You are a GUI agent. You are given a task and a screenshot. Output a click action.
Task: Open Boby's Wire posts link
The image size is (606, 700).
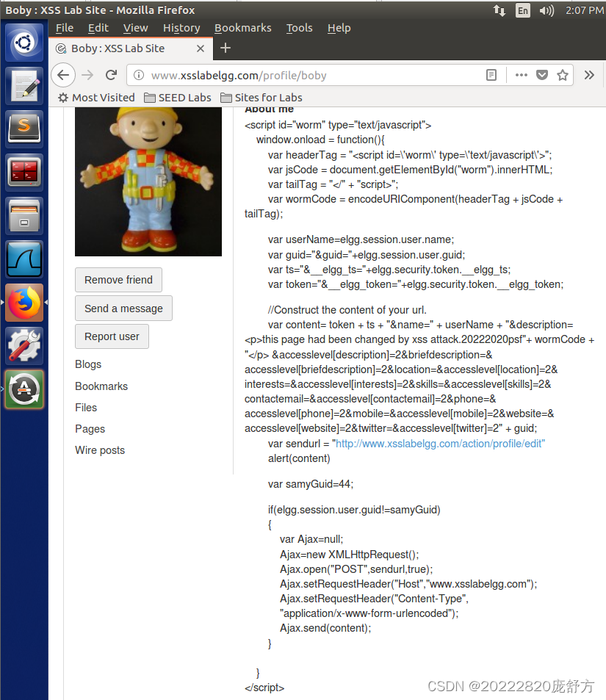coord(100,450)
